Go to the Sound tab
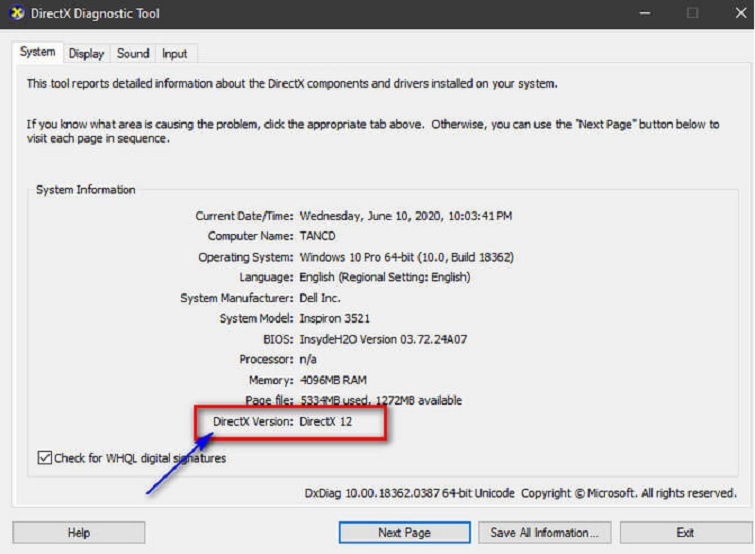This screenshot has height=554, width=755. point(132,54)
